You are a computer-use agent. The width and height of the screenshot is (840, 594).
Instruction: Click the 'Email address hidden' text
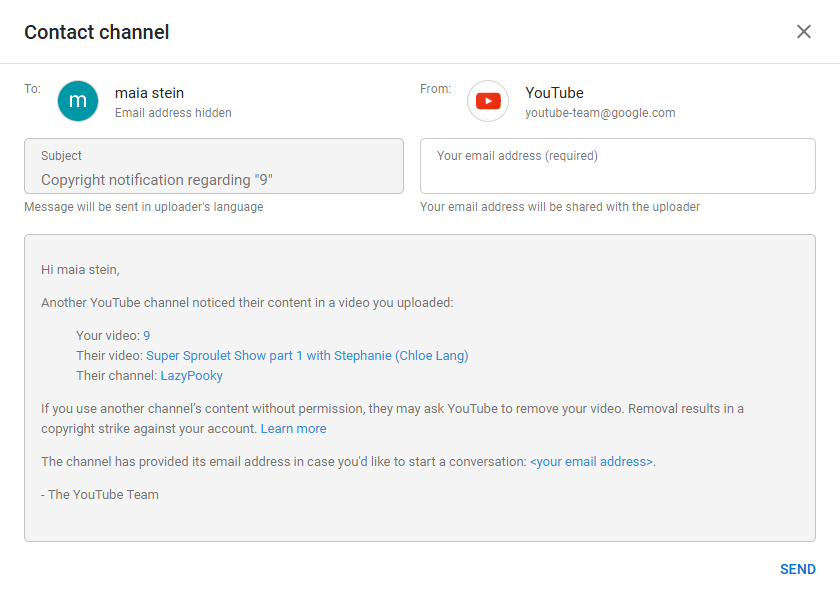coord(173,113)
